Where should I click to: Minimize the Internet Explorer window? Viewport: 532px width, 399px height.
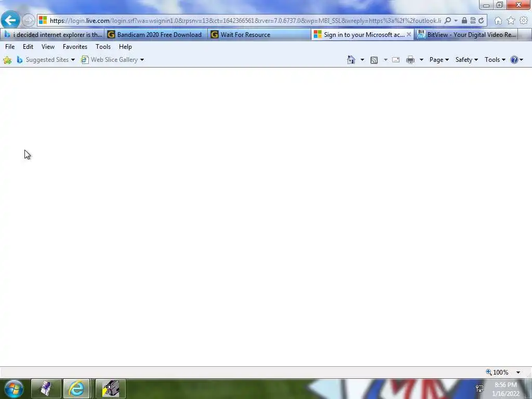[486, 5]
